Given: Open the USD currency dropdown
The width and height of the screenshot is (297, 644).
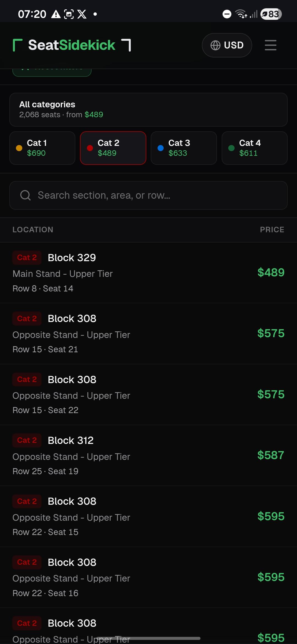Looking at the screenshot, I should [x=227, y=45].
